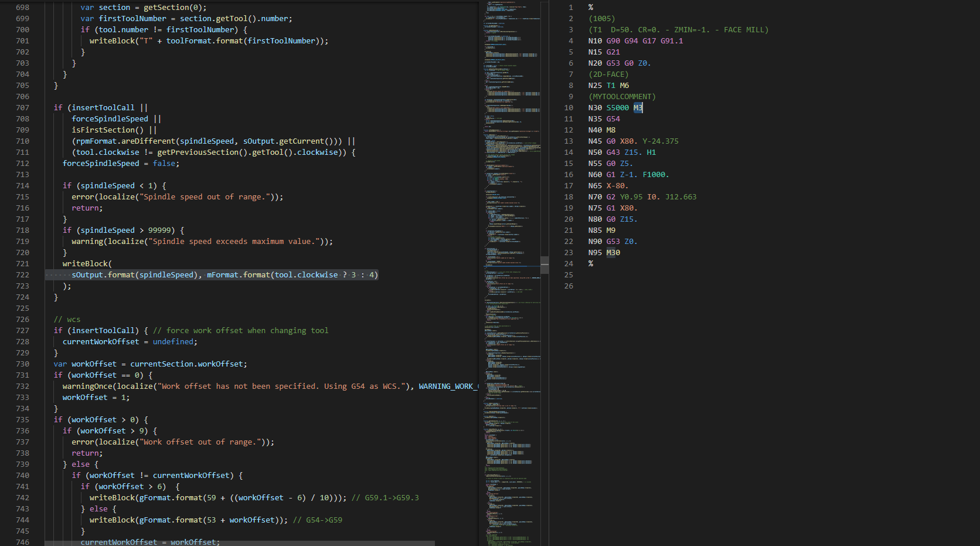Click rpmFormat.areDifferent on line 710

[126, 141]
